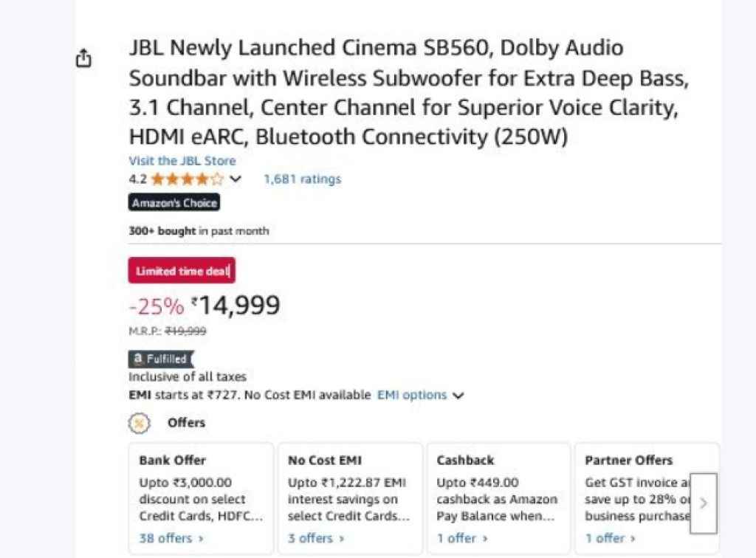This screenshot has height=558, width=756.
Task: Open the 1,681 ratings link
Action: coord(302,179)
